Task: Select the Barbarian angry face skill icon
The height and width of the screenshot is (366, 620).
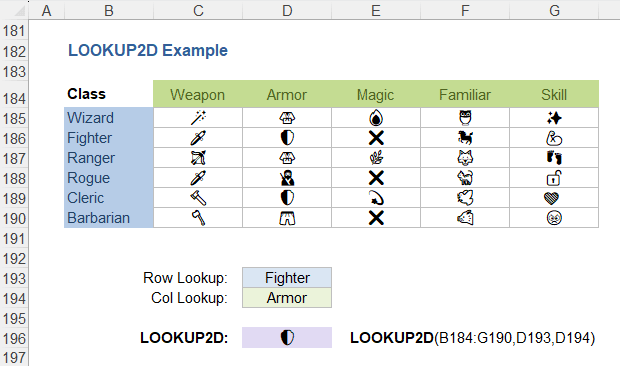Action: (554, 218)
